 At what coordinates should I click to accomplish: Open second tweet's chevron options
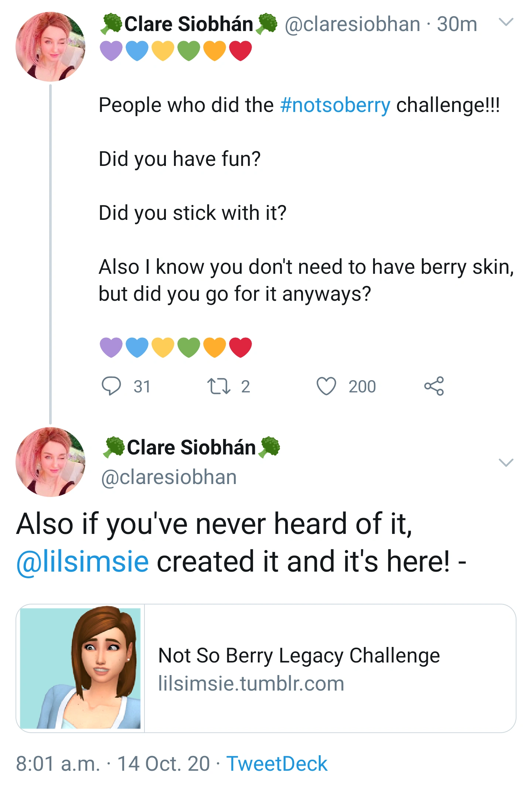pyautogui.click(x=506, y=462)
